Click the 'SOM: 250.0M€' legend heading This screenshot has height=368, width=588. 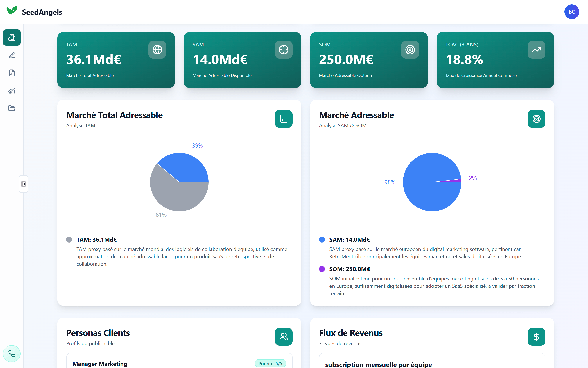pyautogui.click(x=349, y=269)
